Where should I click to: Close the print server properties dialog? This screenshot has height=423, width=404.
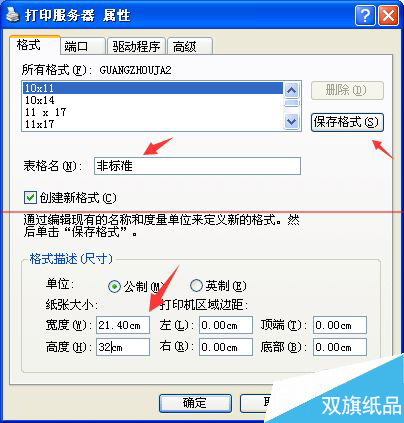pyautogui.click(x=388, y=15)
